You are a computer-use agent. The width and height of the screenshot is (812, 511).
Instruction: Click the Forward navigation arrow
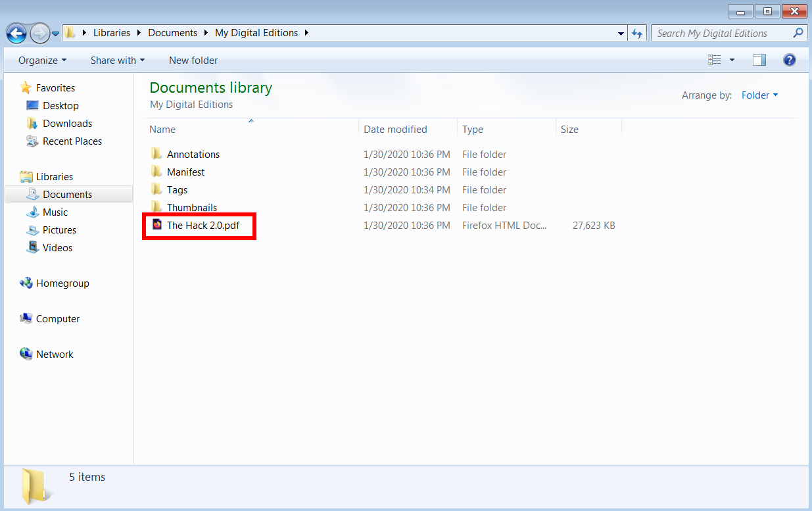tap(39, 33)
